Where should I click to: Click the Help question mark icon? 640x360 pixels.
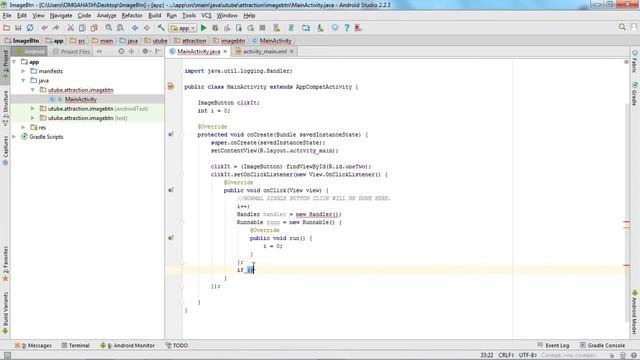[347, 28]
